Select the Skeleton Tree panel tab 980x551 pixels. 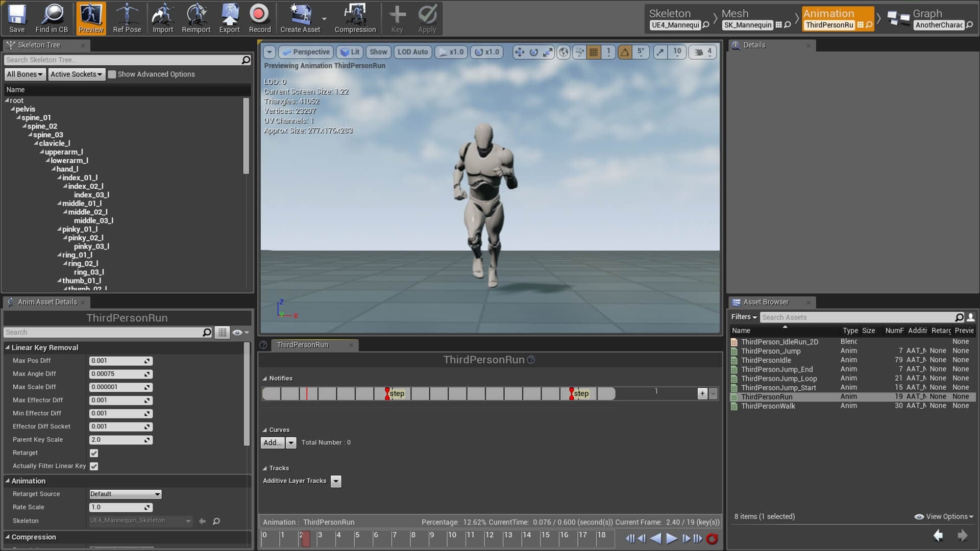click(x=46, y=45)
